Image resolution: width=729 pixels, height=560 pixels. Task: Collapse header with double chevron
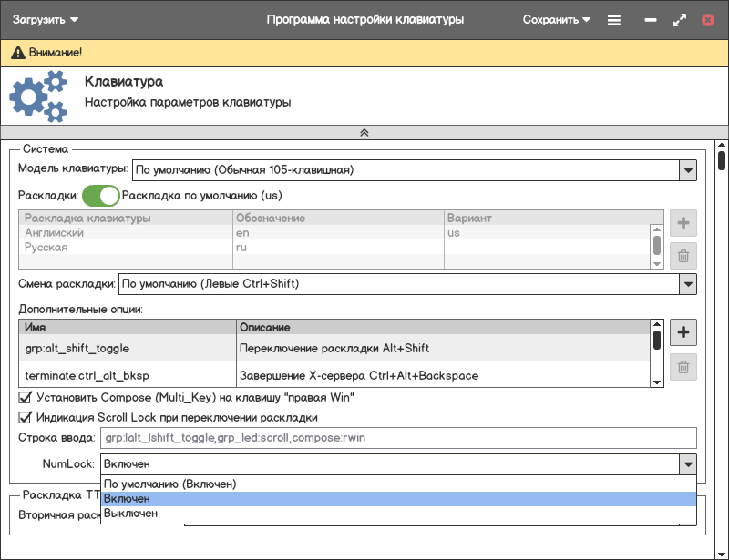click(x=364, y=132)
